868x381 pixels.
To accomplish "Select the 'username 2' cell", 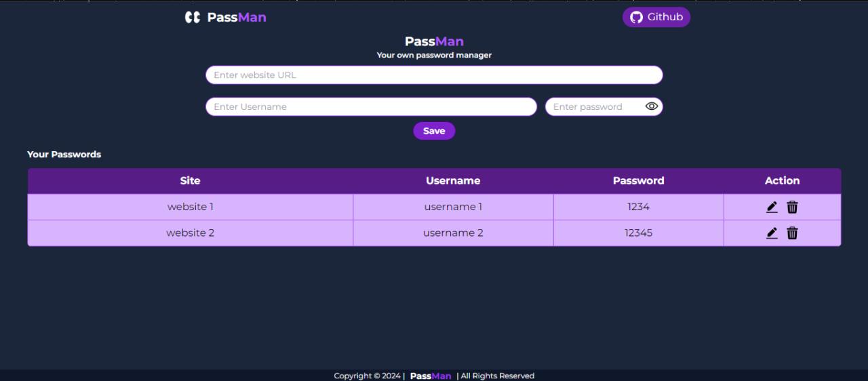I will coord(453,233).
